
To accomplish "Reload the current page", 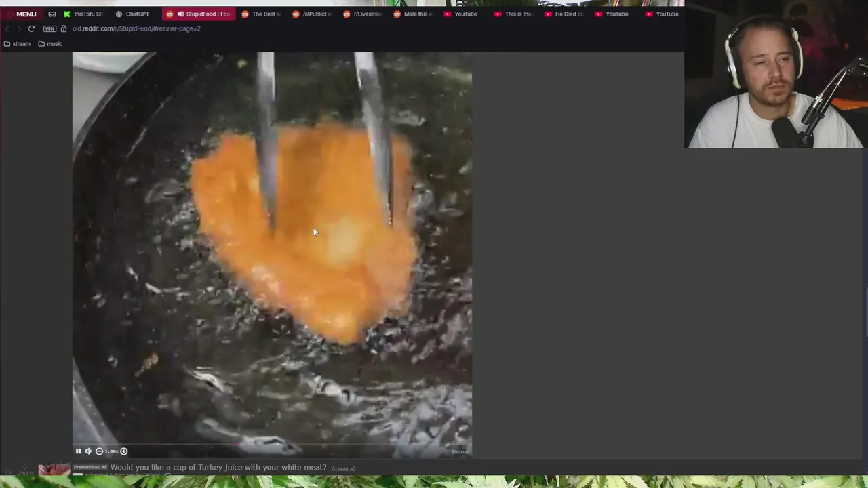I will pyautogui.click(x=31, y=28).
